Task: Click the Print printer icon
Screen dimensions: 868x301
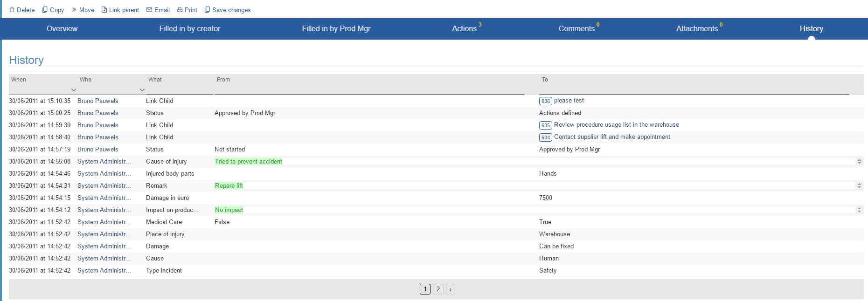Action: 180,10
